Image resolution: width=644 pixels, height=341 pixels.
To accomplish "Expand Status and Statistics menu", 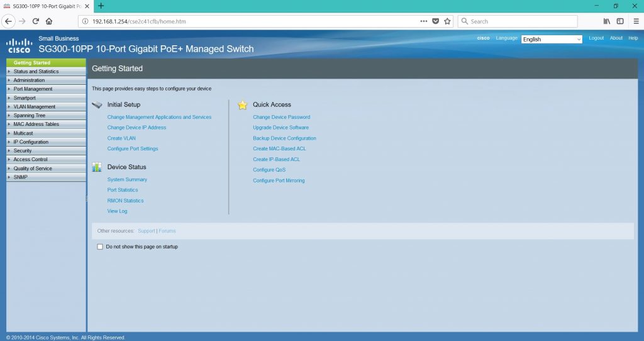I will click(x=46, y=72).
